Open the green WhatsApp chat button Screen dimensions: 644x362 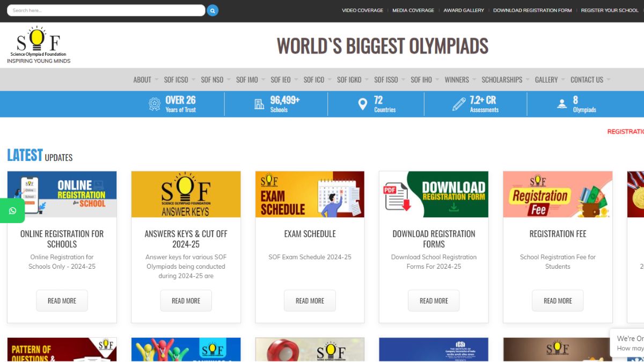click(x=12, y=211)
